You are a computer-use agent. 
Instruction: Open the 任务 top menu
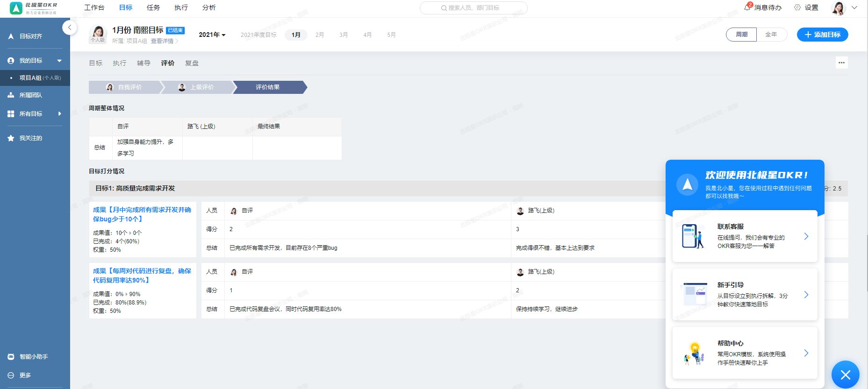click(153, 7)
